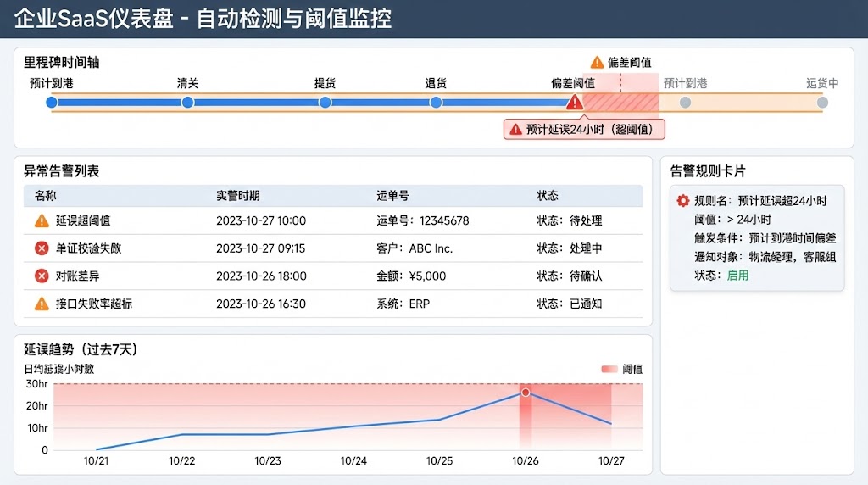Click the red error icon beside 单证校验失败
This screenshot has height=485, width=868.
click(x=42, y=248)
